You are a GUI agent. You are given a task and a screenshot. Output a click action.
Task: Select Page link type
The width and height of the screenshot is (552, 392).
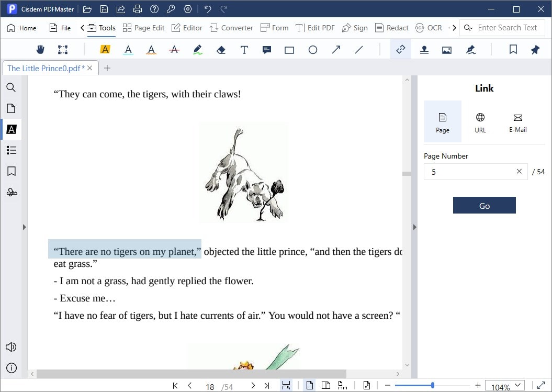tap(443, 121)
